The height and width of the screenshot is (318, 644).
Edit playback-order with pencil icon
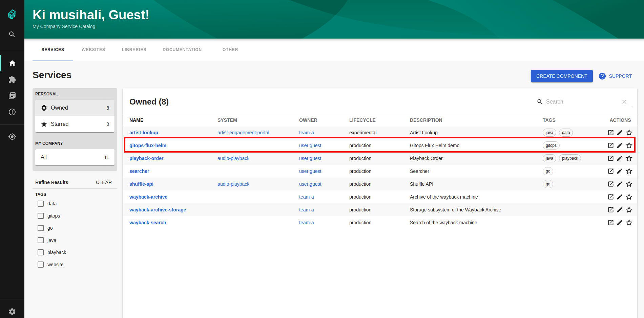click(620, 158)
